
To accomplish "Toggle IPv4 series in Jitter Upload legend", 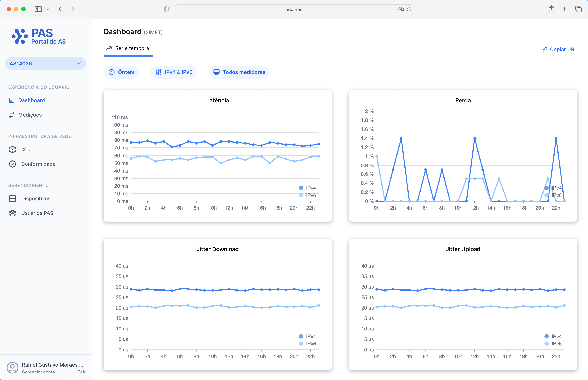I will tap(553, 336).
